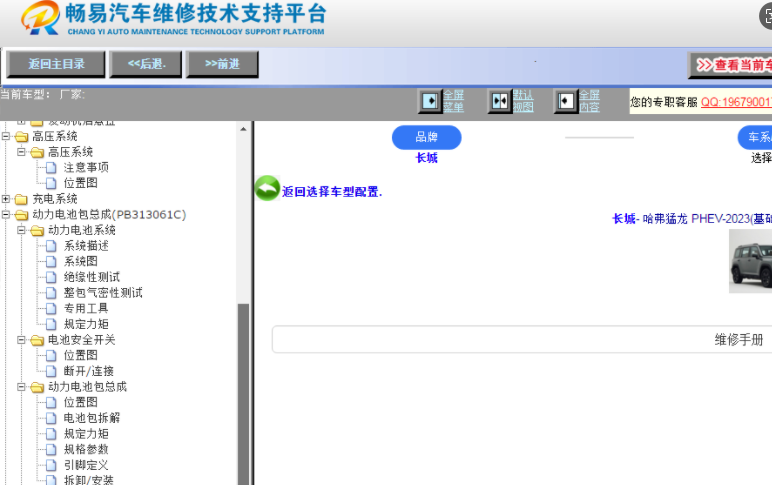The height and width of the screenshot is (485, 772).
Task: Open the 断开/连接 document
Action: pyautogui.click(x=89, y=371)
